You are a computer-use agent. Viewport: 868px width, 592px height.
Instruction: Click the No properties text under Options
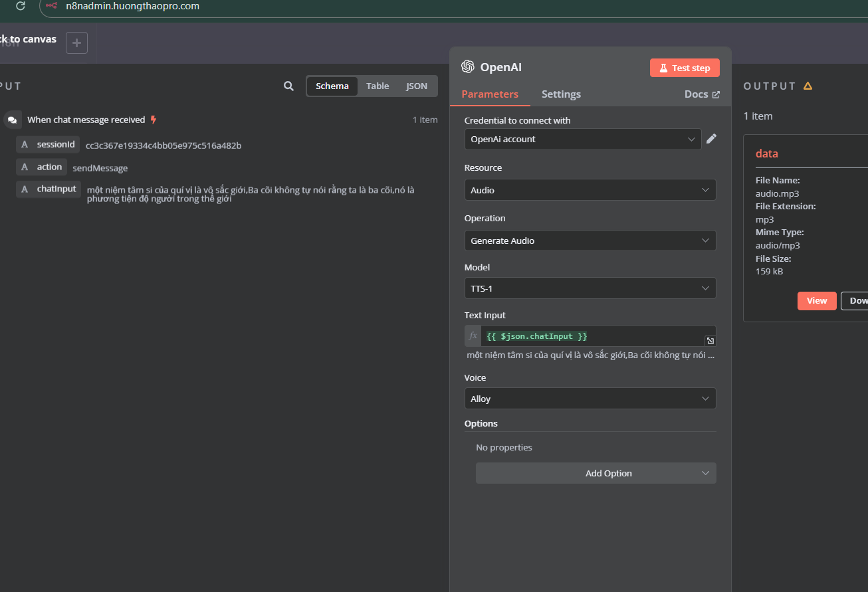point(504,448)
